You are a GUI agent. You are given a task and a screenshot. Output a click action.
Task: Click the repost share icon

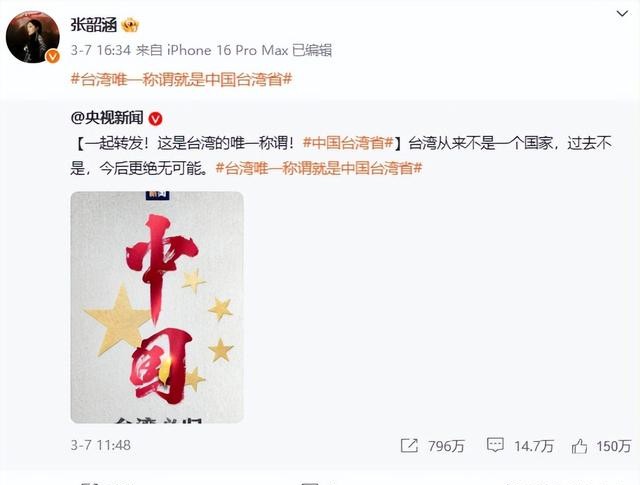(x=409, y=445)
